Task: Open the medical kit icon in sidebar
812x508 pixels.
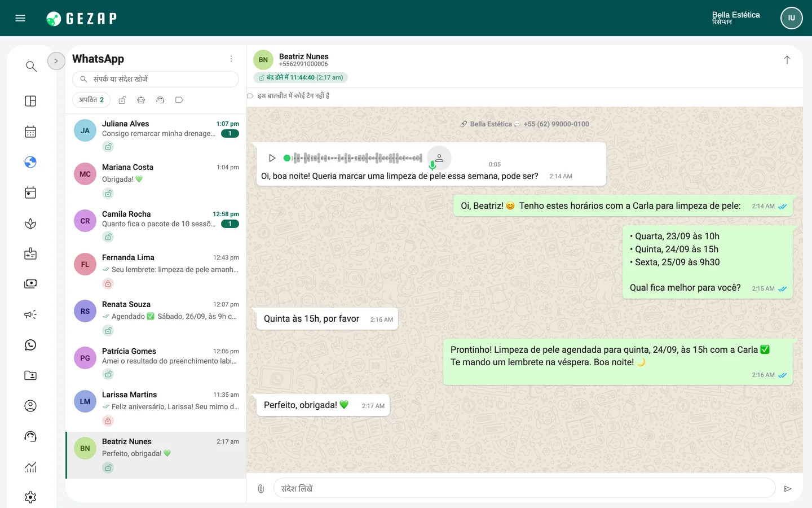Action: [30, 254]
